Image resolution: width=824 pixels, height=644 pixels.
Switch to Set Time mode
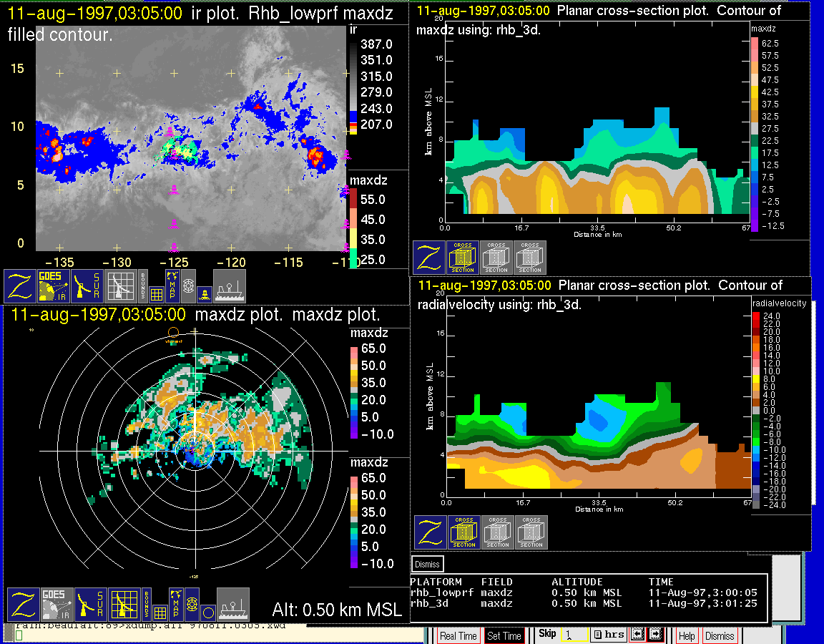(x=504, y=635)
